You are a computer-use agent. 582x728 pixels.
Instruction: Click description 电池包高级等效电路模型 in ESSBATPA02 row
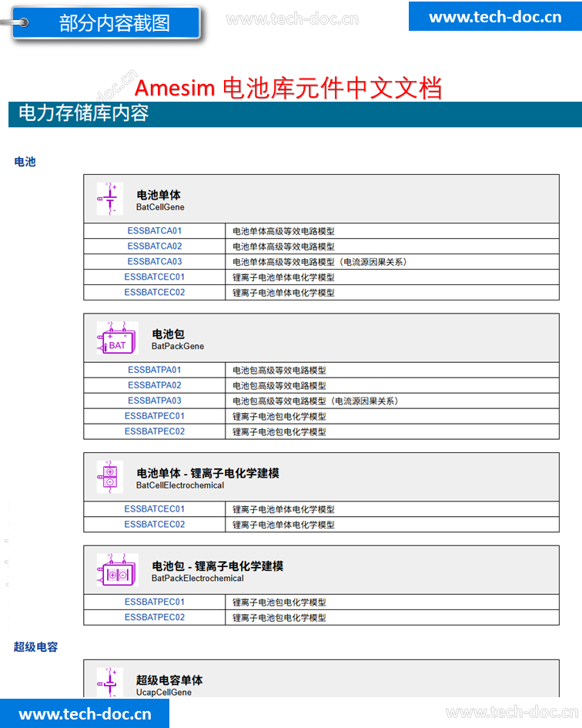[279, 386]
